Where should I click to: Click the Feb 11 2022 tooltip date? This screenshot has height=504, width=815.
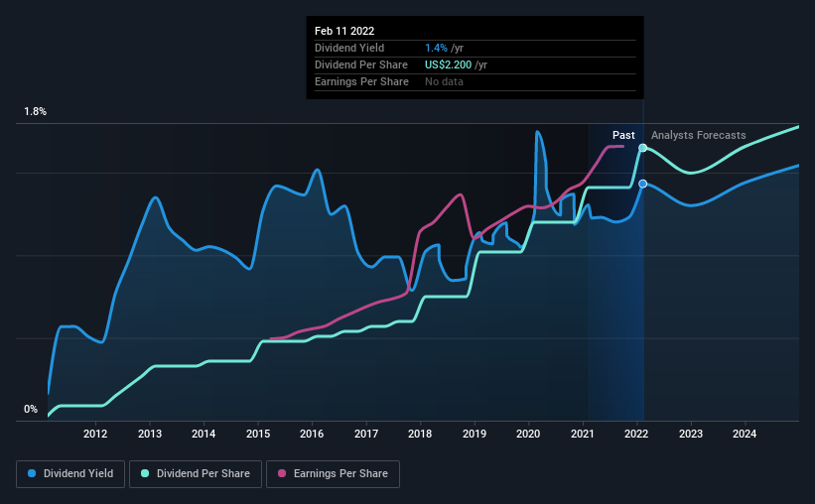click(x=344, y=31)
